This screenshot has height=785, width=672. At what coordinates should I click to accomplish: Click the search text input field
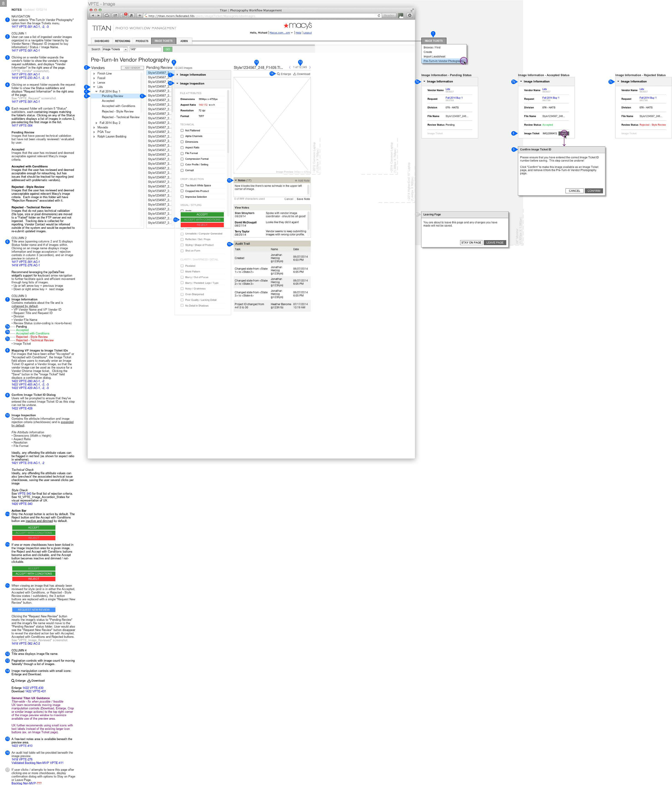(x=145, y=49)
